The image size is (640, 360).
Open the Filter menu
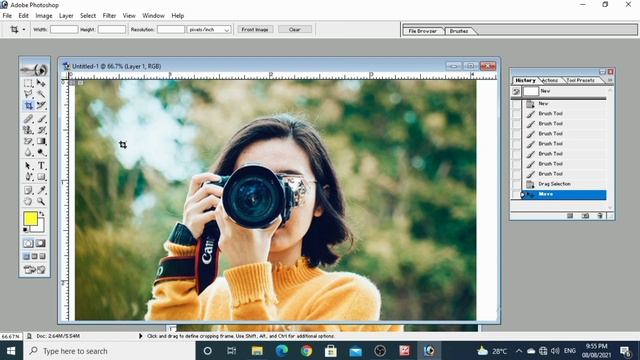109,16
